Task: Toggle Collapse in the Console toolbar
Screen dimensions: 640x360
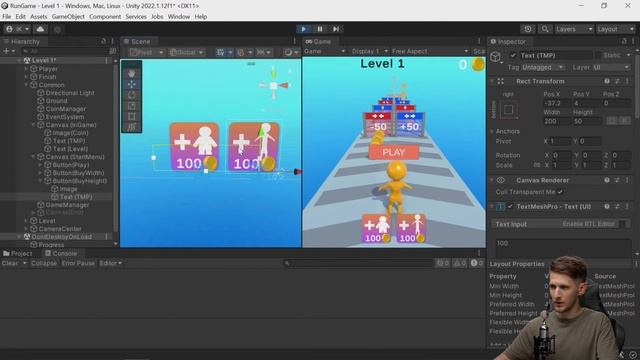Action: (44, 263)
